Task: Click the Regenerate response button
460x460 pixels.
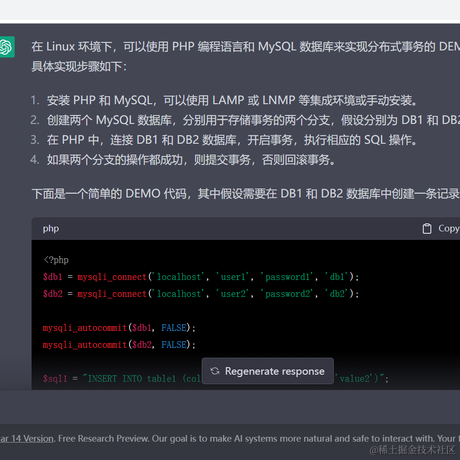Action: [x=268, y=371]
